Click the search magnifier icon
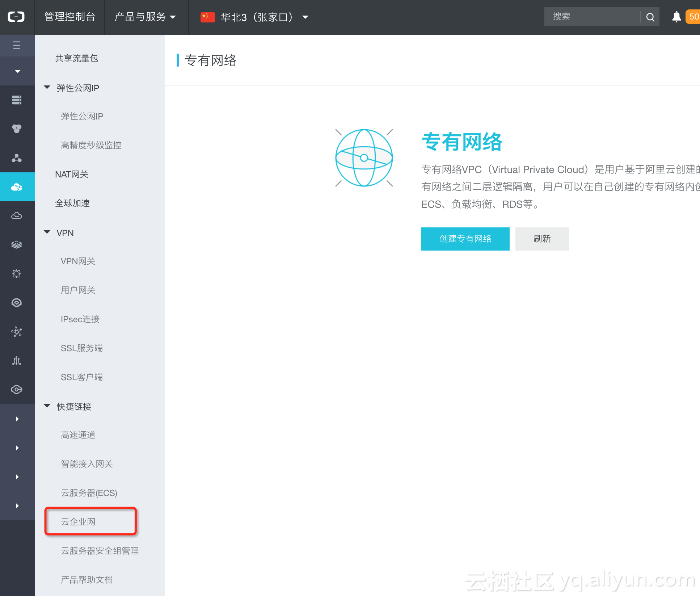The height and width of the screenshot is (596, 700). click(x=650, y=17)
